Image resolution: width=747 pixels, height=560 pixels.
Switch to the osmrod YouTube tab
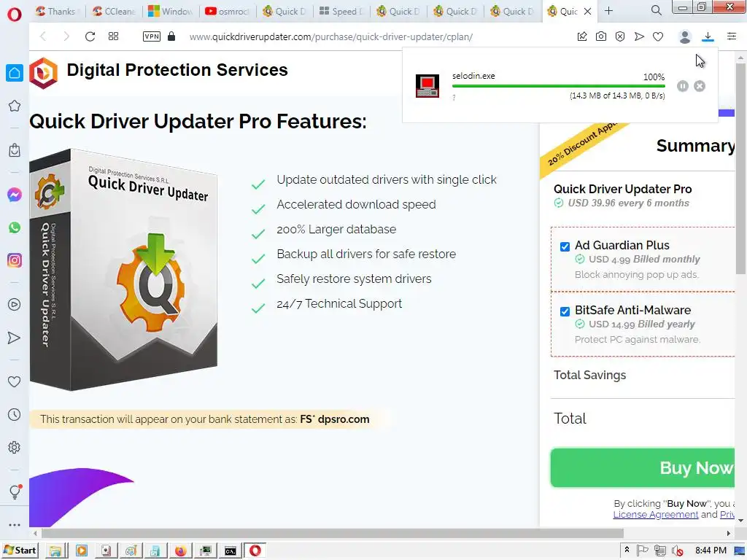228,12
